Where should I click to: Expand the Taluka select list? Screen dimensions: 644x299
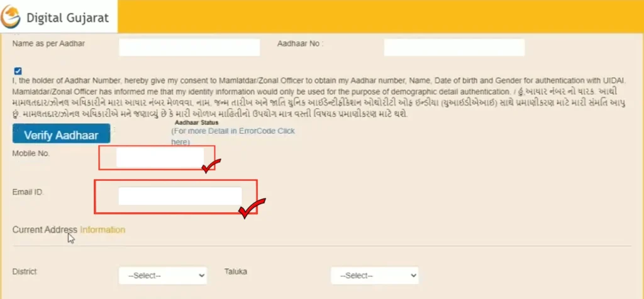tap(374, 276)
